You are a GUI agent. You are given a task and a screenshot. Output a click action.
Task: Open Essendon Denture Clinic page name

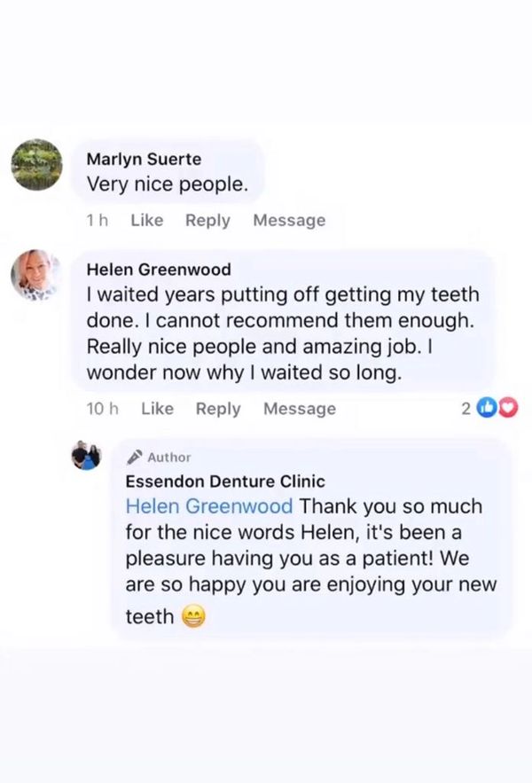[225, 482]
